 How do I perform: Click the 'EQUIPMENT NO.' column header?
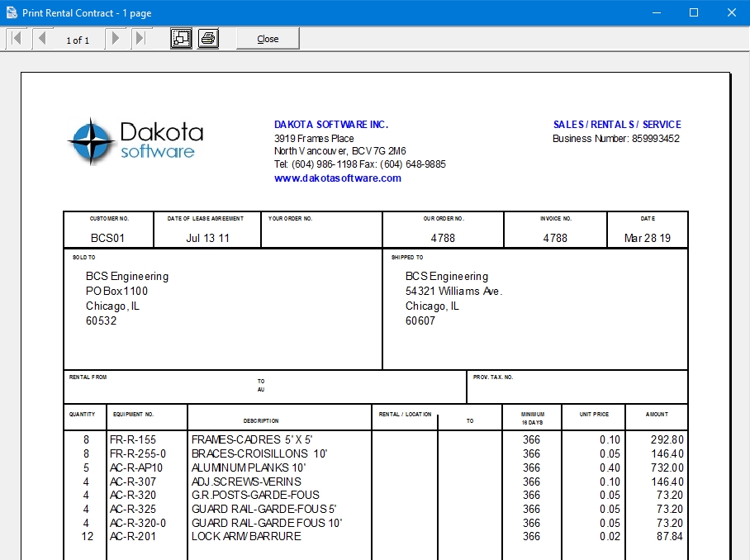pos(133,414)
